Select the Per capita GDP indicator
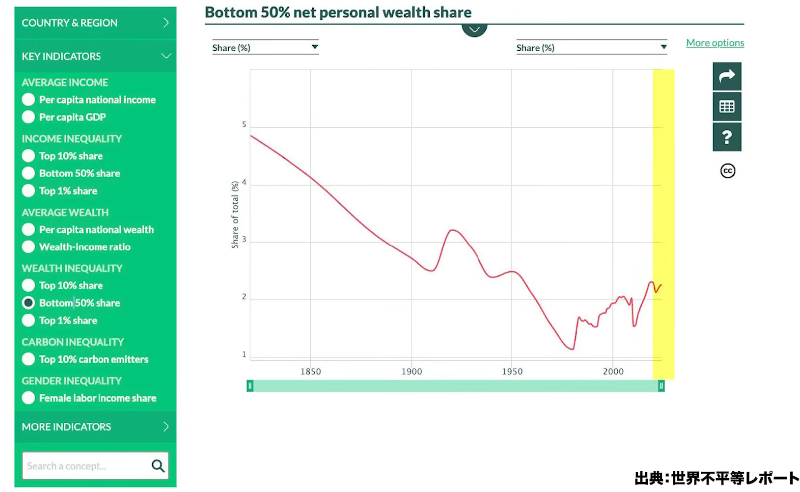Image resolution: width=800 pixels, height=492 pixels. point(29,117)
